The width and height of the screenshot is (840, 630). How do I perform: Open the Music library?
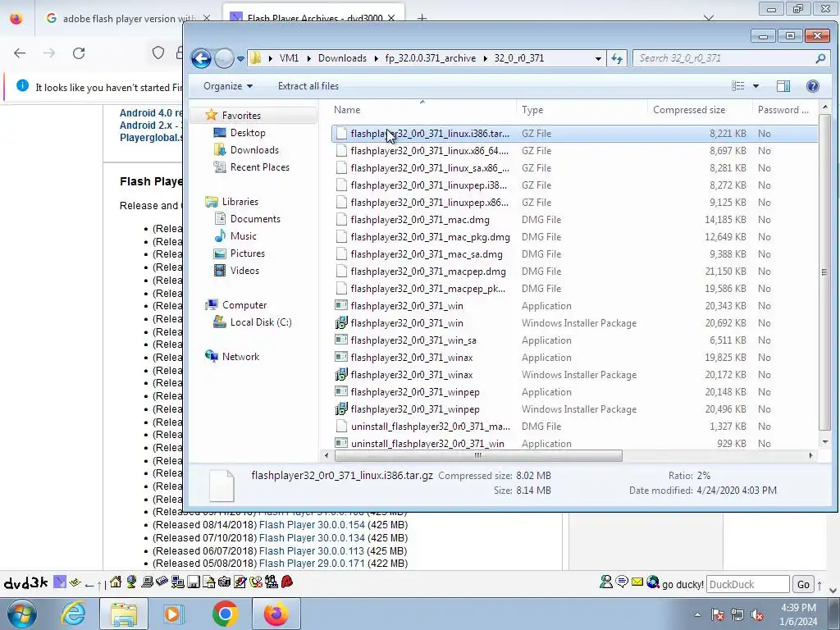tap(243, 236)
